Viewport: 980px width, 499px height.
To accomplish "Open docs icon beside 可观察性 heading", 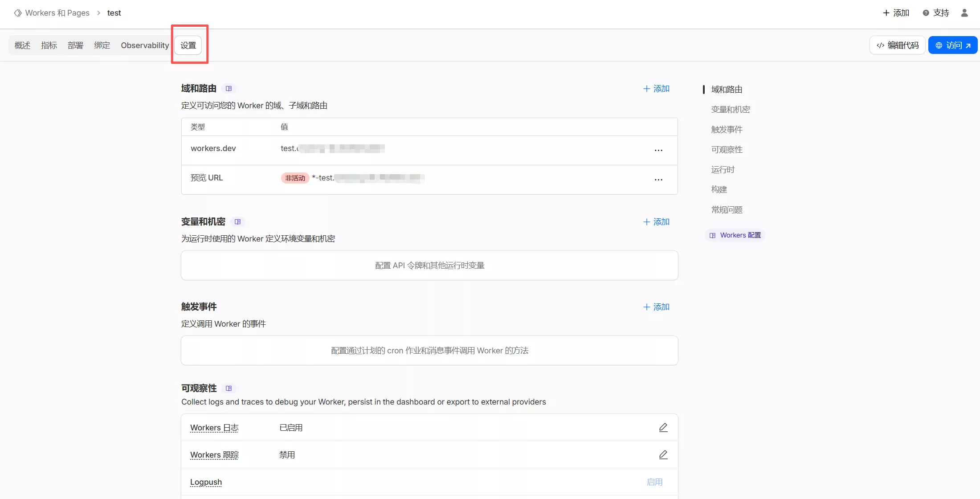I will click(x=229, y=389).
